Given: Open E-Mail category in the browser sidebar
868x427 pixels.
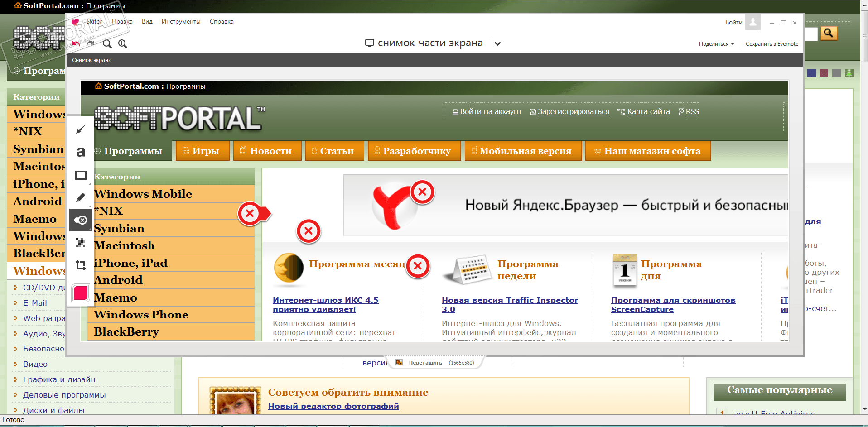Looking at the screenshot, I should pyautogui.click(x=35, y=303).
